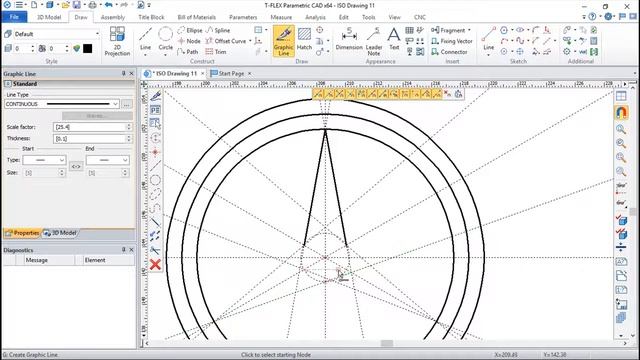Switch to the 3D Model ribbon tab
Screen dimensions: 640x360
pyautogui.click(x=49, y=17)
